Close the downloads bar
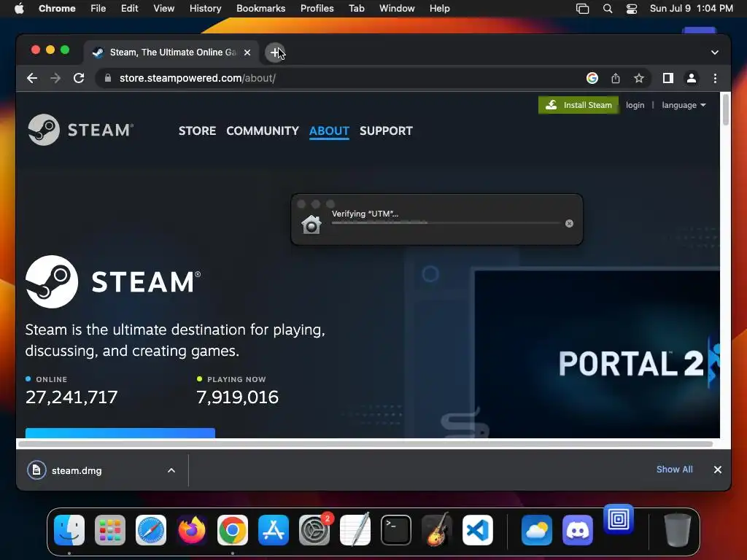The height and width of the screenshot is (560, 747). 718,470
